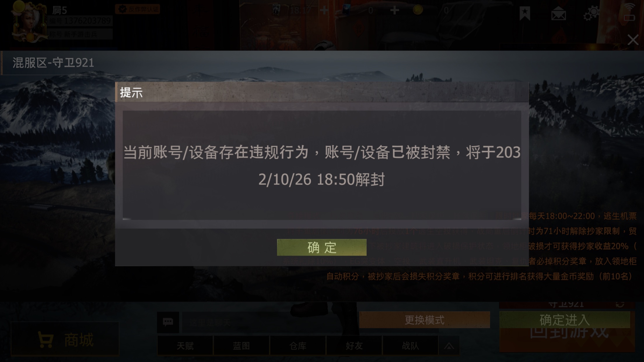Refresh the 守卫921 server selector

point(620,304)
